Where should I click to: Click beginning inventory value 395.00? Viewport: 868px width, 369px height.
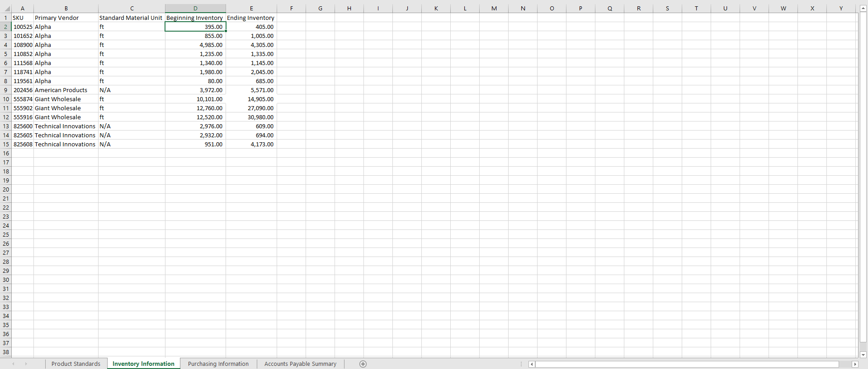pos(195,27)
